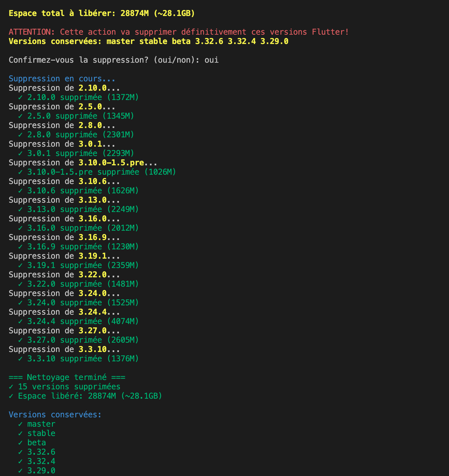Click the 'Suppression de 2.8.0...' line
449x476 pixels.
point(62,125)
